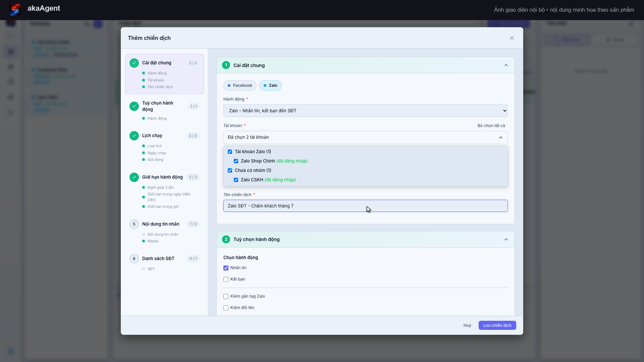Click green checkmark icon beside Cài đặt chung
644x362 pixels.
(134, 63)
